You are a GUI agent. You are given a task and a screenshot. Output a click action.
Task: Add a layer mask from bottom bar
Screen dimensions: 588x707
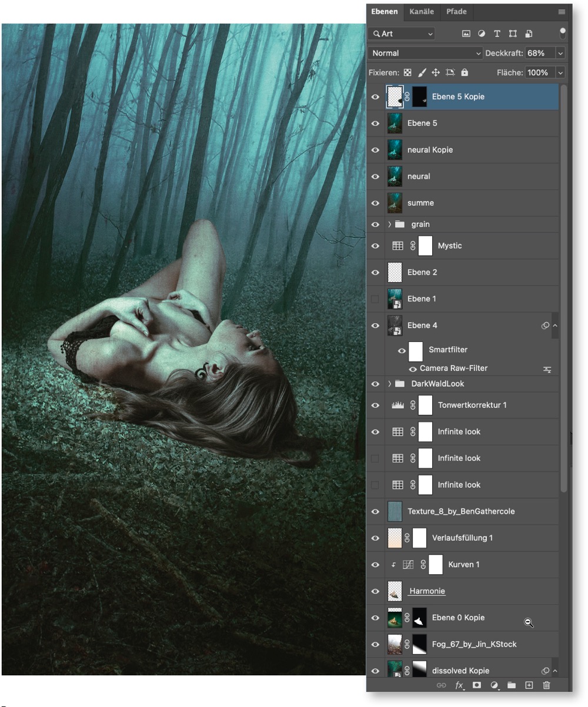pyautogui.click(x=477, y=685)
